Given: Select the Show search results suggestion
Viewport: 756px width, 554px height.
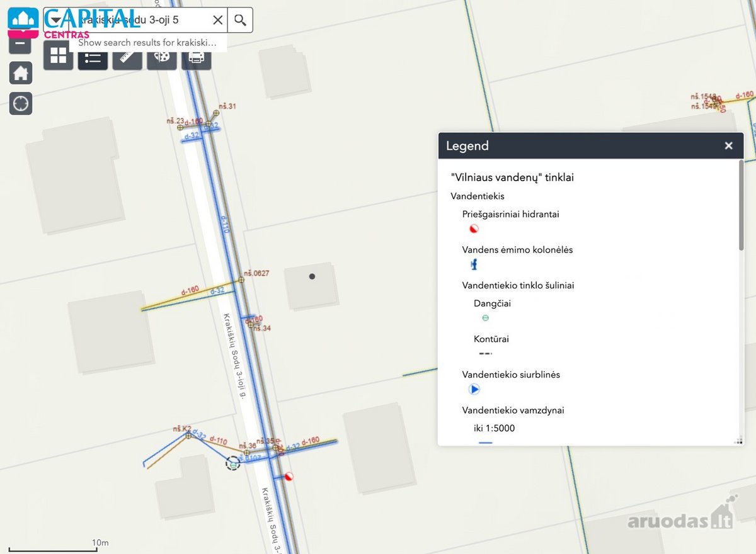Looking at the screenshot, I should pyautogui.click(x=147, y=43).
